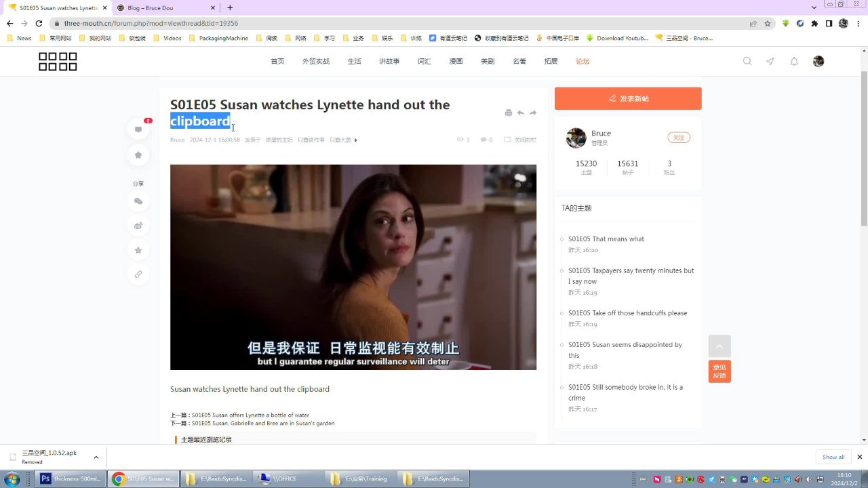The image size is (868, 488).
Task: Click Bruce author name in profile card
Action: click(x=601, y=133)
